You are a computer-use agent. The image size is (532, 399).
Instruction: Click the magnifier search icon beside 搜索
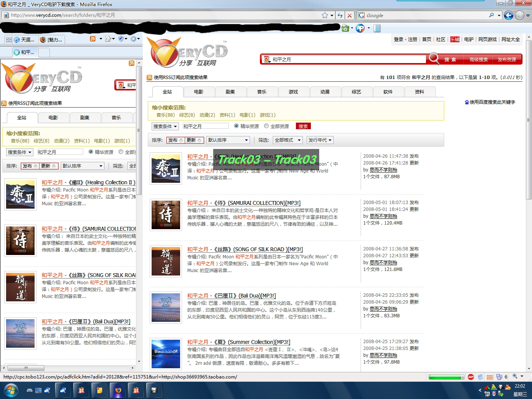[x=434, y=59]
